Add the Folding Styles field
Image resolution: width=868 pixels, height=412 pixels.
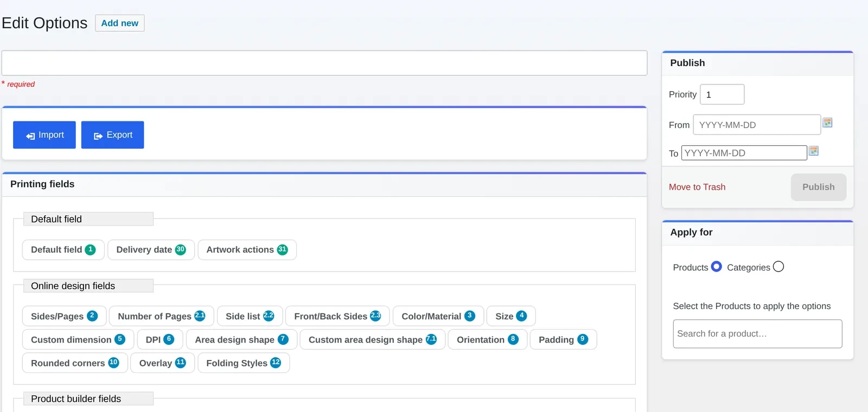pyautogui.click(x=244, y=363)
